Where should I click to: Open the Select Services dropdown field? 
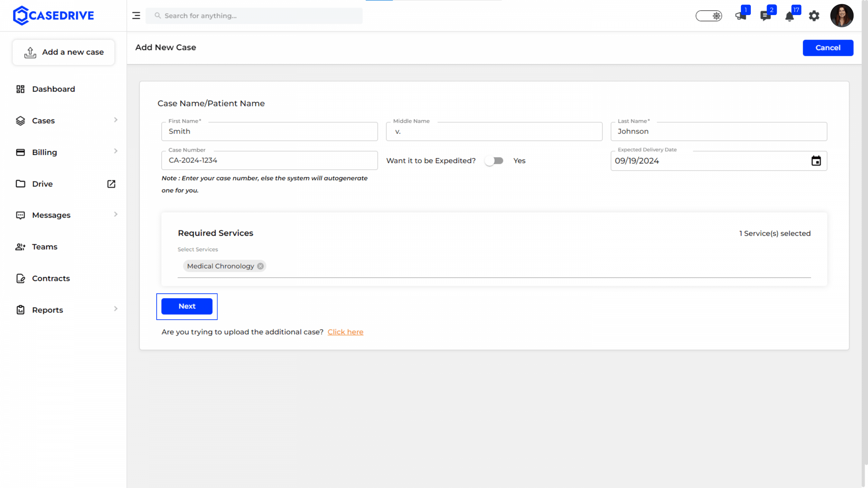pos(494,266)
